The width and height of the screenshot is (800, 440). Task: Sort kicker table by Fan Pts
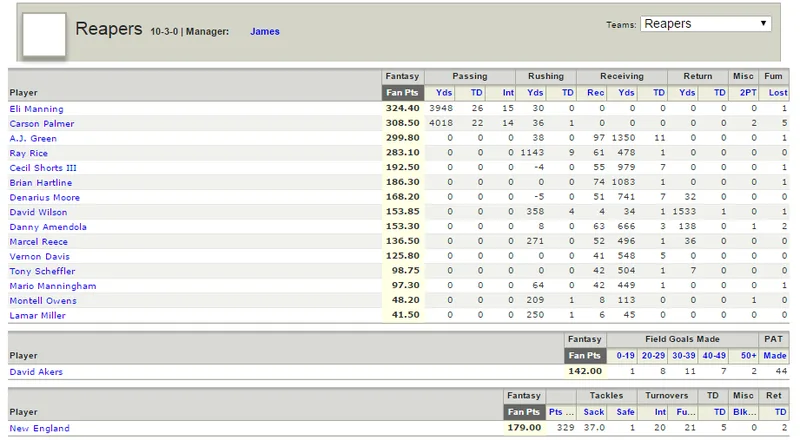point(585,356)
